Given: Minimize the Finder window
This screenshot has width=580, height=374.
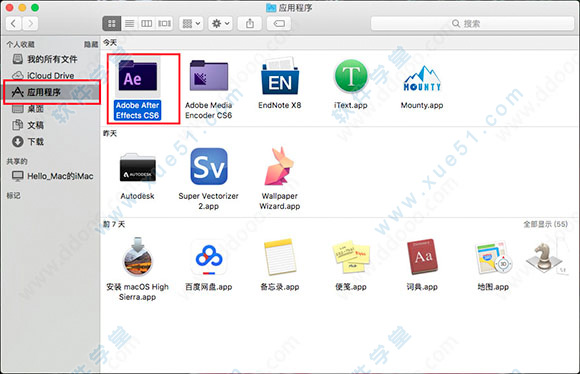Looking at the screenshot, I should coord(22,7).
